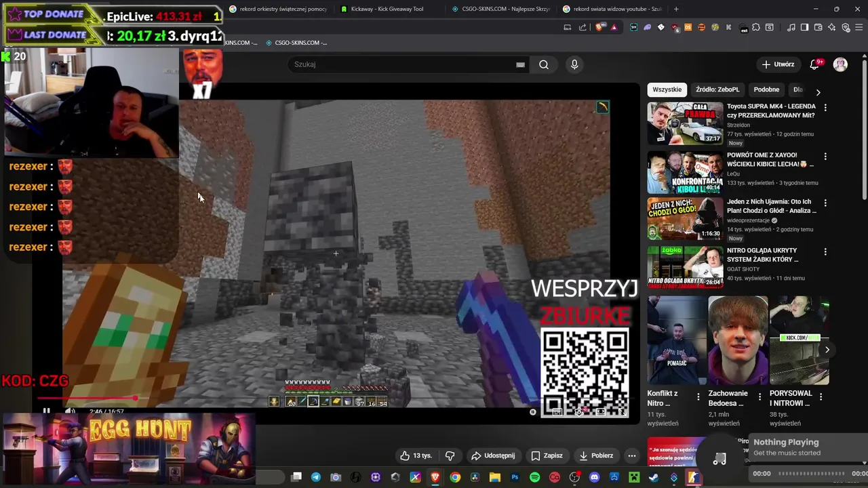Toggle the autoplay switch in the player
This screenshot has width=868, height=488.
[x=533, y=411]
